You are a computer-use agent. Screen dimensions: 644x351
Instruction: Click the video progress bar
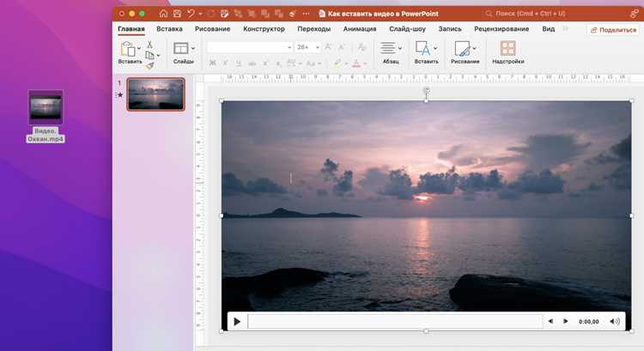click(x=395, y=322)
